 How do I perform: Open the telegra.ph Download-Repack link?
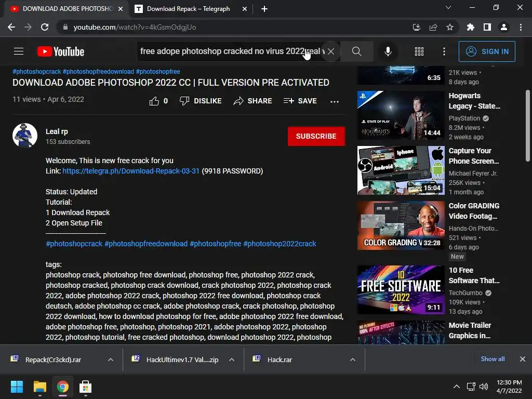tap(131, 170)
